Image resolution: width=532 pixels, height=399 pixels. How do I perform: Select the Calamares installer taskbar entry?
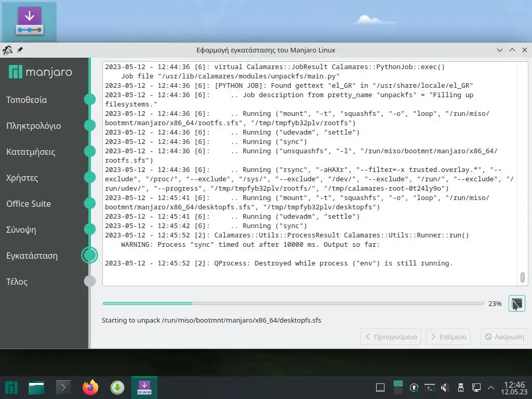coord(144,388)
